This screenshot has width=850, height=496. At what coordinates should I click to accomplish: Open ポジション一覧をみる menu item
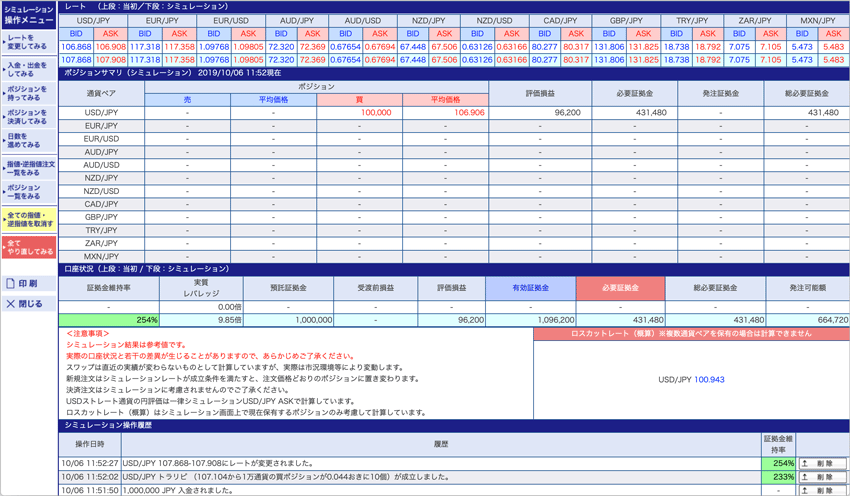29,192
